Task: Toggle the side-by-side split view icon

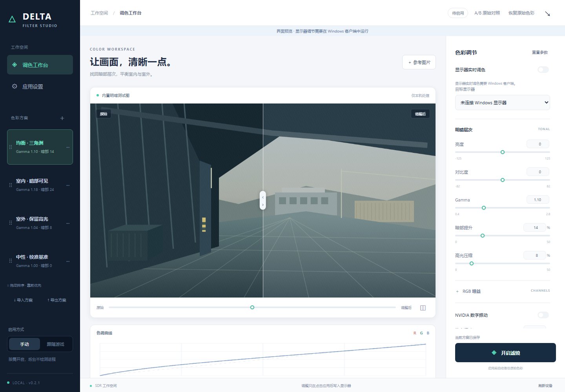Action: (423, 308)
